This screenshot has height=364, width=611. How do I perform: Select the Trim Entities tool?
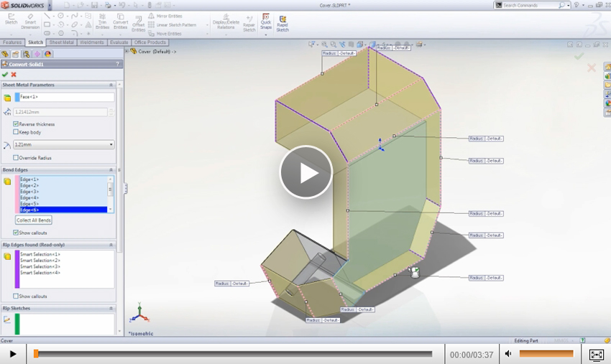102,20
